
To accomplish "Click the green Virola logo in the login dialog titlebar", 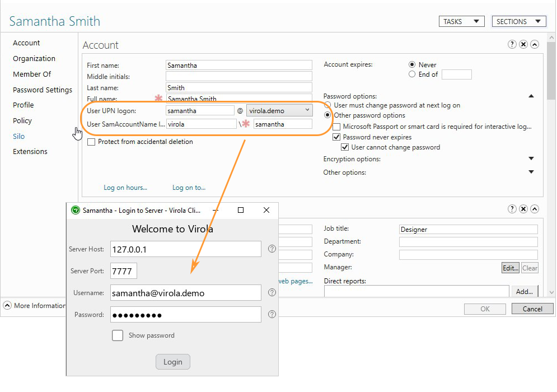I will click(75, 210).
